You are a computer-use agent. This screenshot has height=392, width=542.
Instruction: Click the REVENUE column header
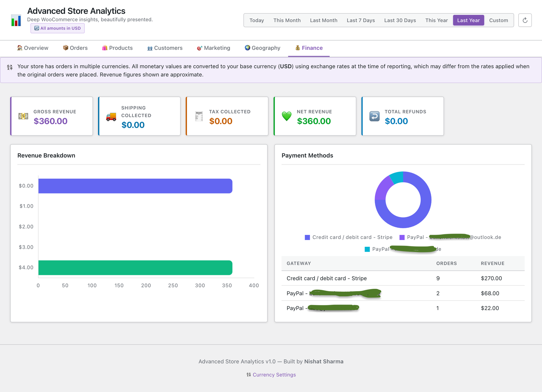[x=493, y=263]
